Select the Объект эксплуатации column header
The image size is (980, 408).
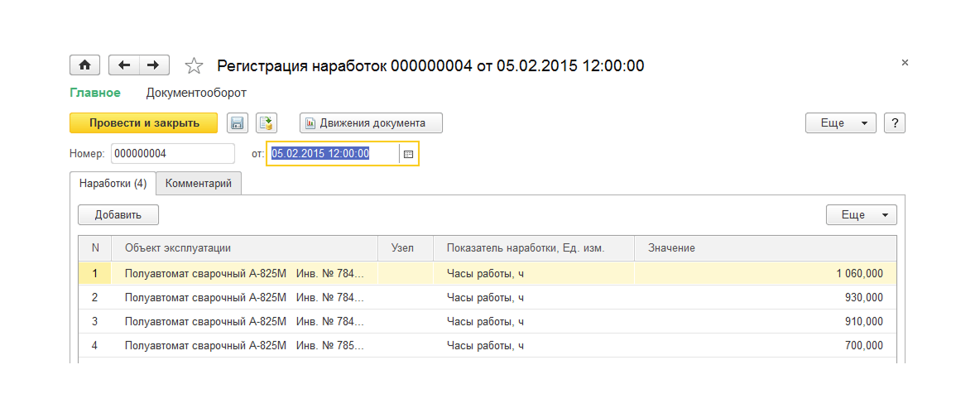[245, 248]
